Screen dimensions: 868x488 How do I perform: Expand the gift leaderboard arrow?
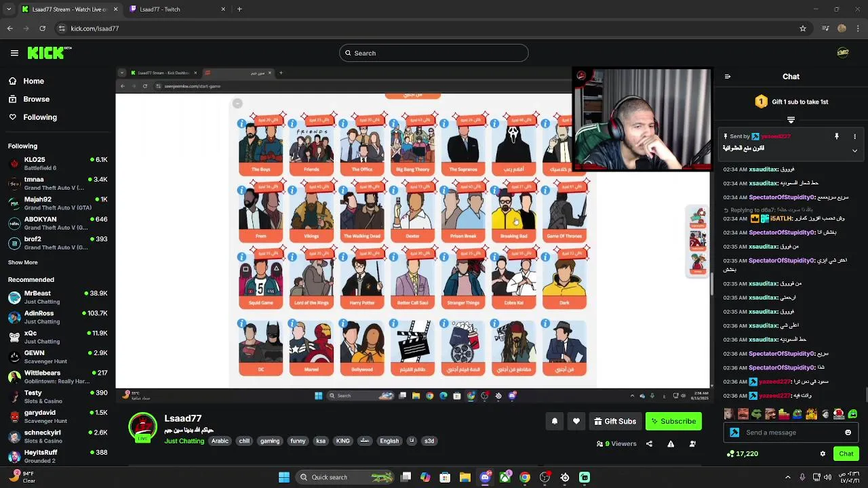point(791,119)
